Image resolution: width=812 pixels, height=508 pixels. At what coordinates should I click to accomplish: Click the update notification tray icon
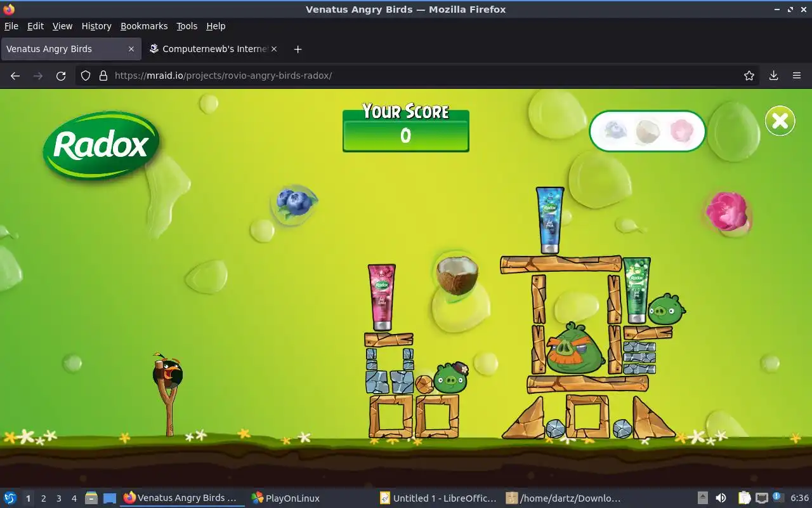pyautogui.click(x=777, y=498)
